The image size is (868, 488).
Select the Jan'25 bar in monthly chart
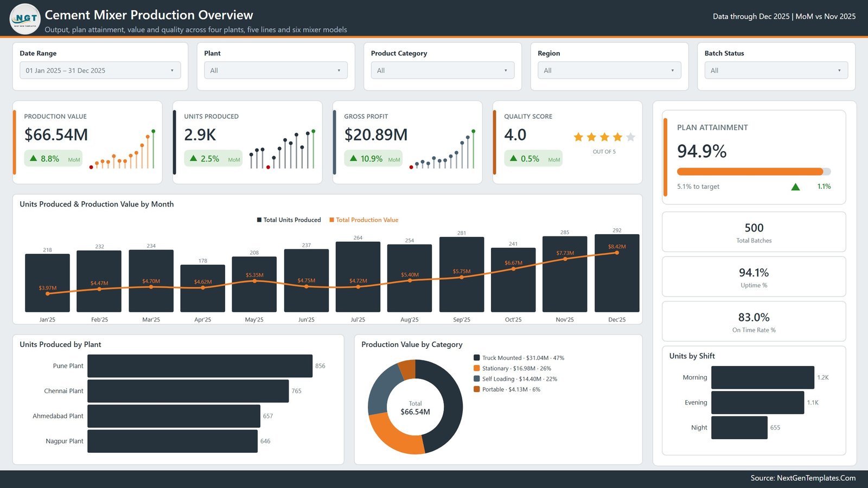tap(47, 283)
